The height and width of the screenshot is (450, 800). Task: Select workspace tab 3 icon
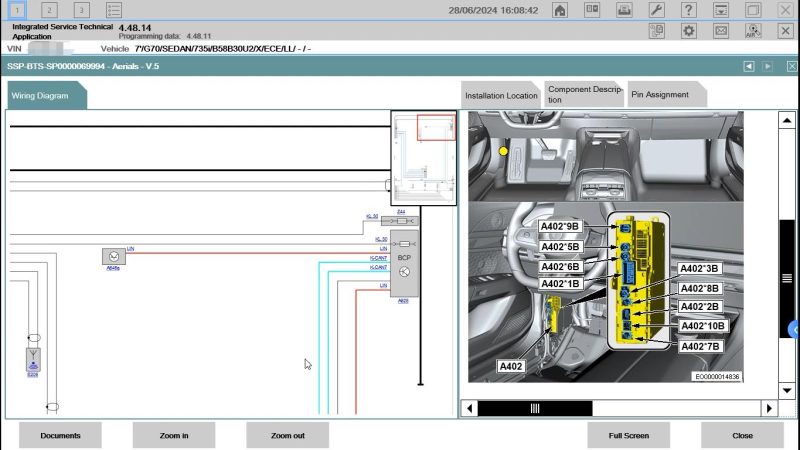pos(81,10)
